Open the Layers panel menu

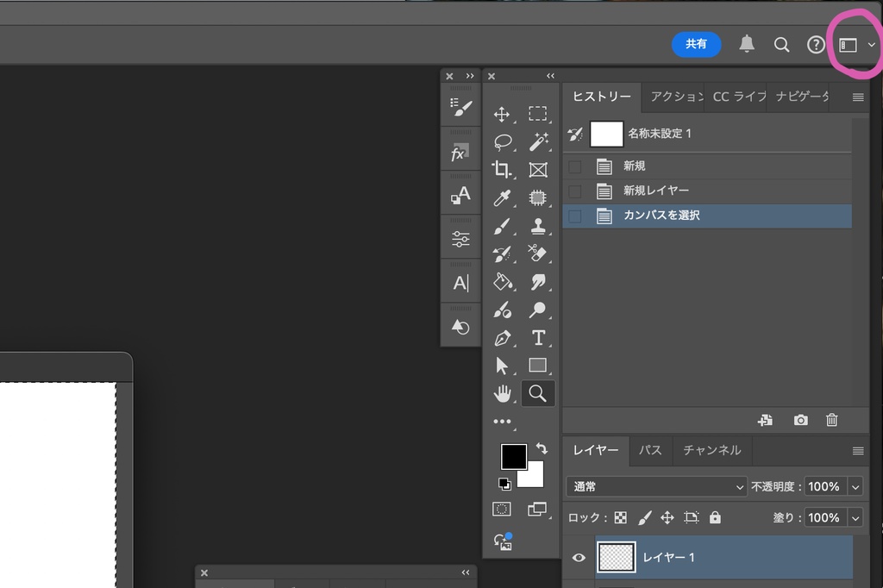tap(858, 450)
